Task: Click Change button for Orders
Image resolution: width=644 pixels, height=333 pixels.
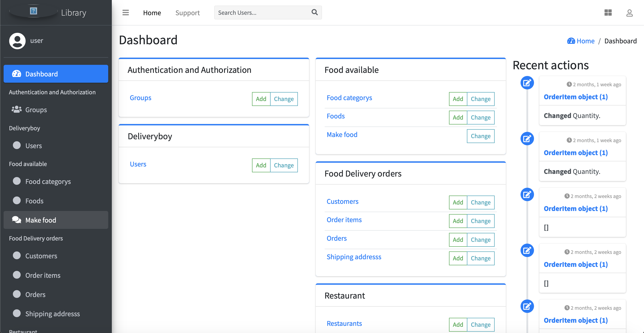Action: pyautogui.click(x=481, y=239)
